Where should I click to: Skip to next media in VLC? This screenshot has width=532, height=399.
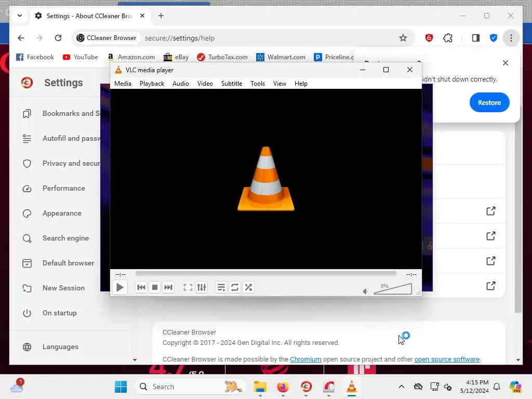[x=168, y=287]
